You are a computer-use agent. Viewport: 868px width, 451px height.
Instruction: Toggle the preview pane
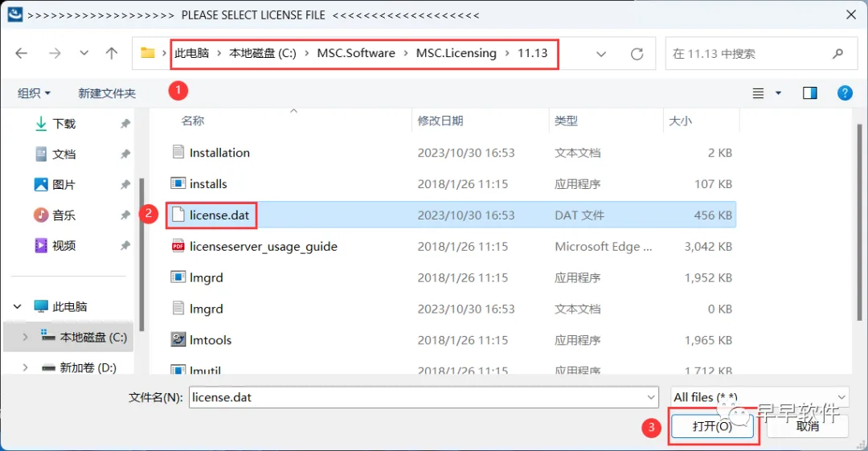click(810, 93)
